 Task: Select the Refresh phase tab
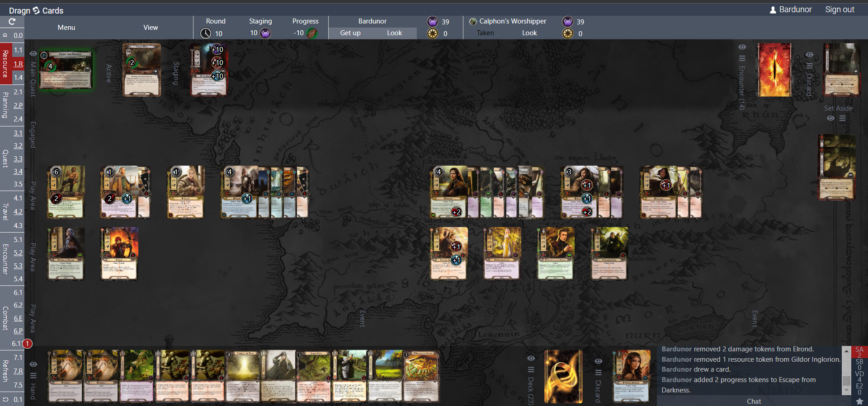point(5,371)
